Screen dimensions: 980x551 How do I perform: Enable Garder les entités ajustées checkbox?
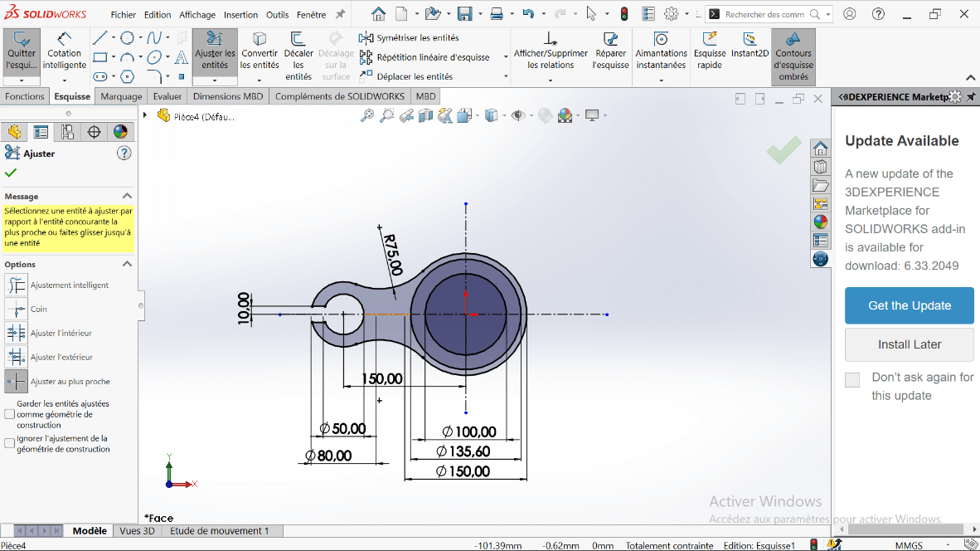tap(10, 414)
